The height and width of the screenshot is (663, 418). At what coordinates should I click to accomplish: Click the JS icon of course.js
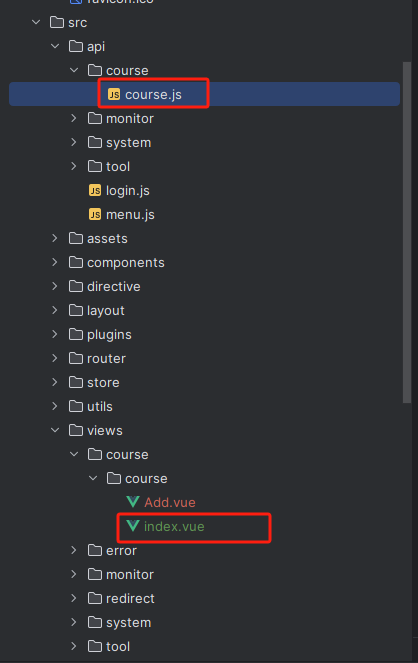[x=114, y=94]
